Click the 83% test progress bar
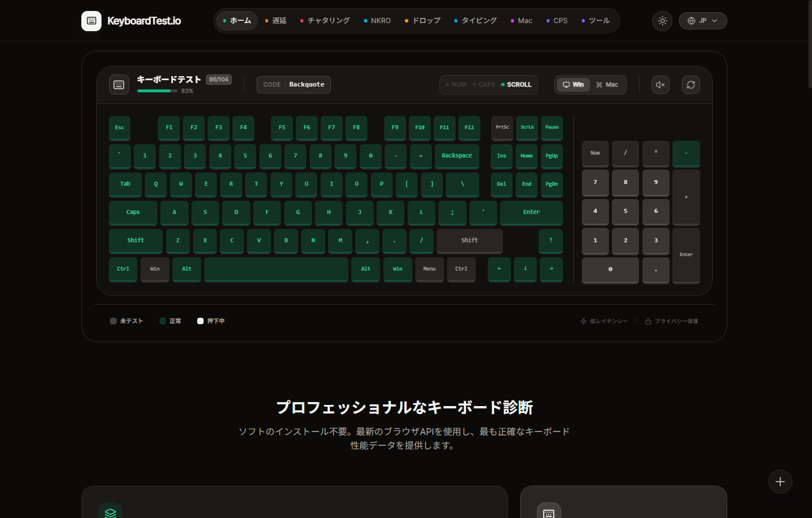The image size is (812, 518). pos(157,91)
